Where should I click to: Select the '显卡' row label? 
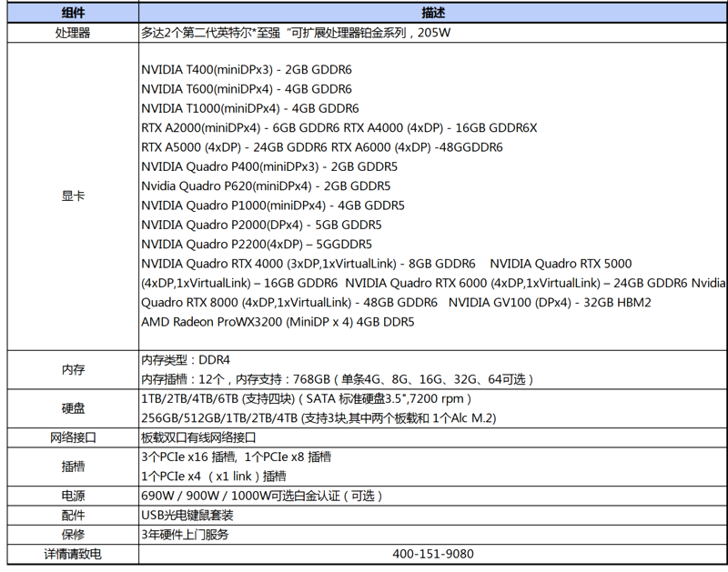point(73,196)
